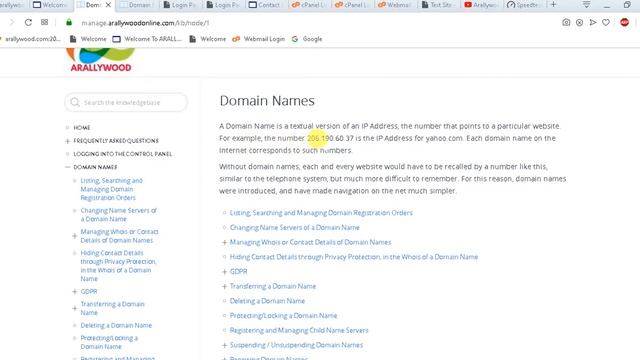Switch to the Speedtest tab
This screenshot has height=360, width=640.
(523, 5)
